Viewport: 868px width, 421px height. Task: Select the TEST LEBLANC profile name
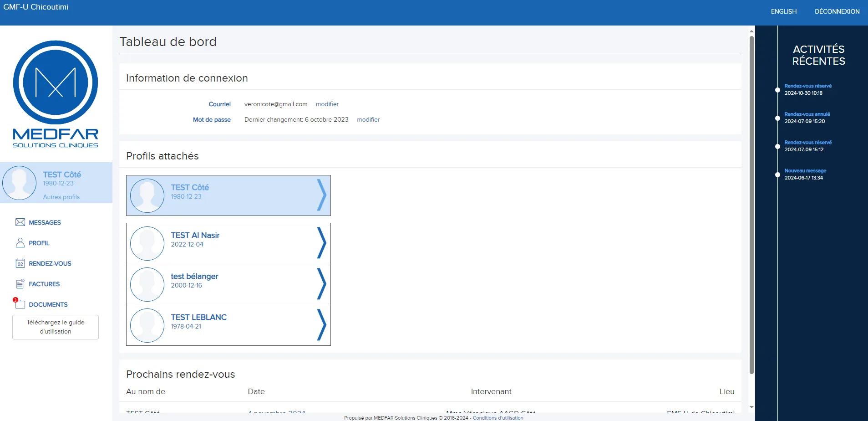[198, 317]
